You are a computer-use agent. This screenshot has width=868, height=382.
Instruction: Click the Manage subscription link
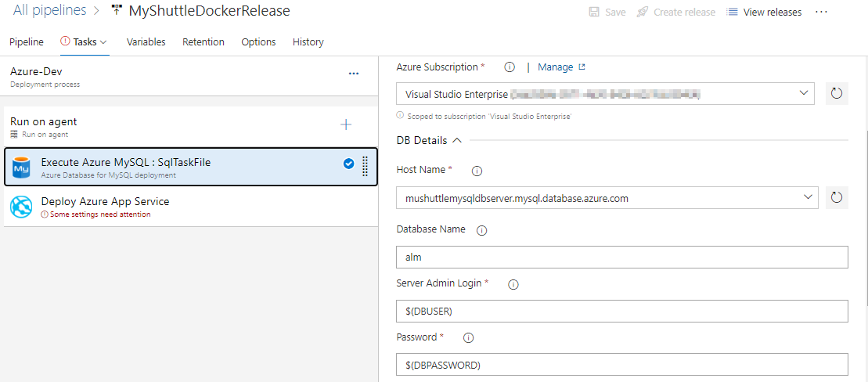(556, 67)
